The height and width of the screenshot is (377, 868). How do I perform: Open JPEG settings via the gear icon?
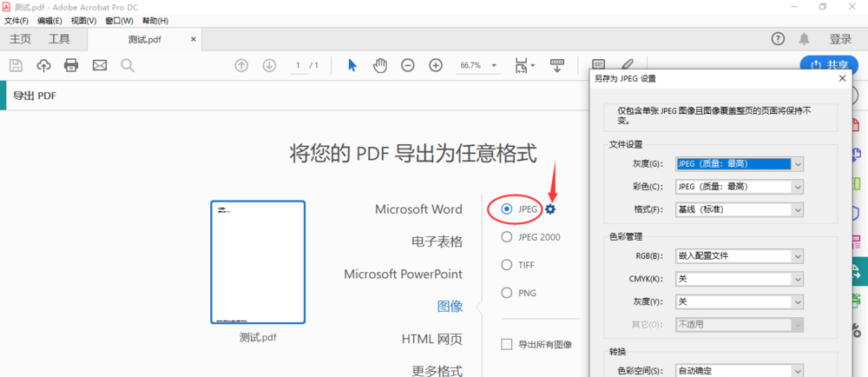[x=550, y=209]
